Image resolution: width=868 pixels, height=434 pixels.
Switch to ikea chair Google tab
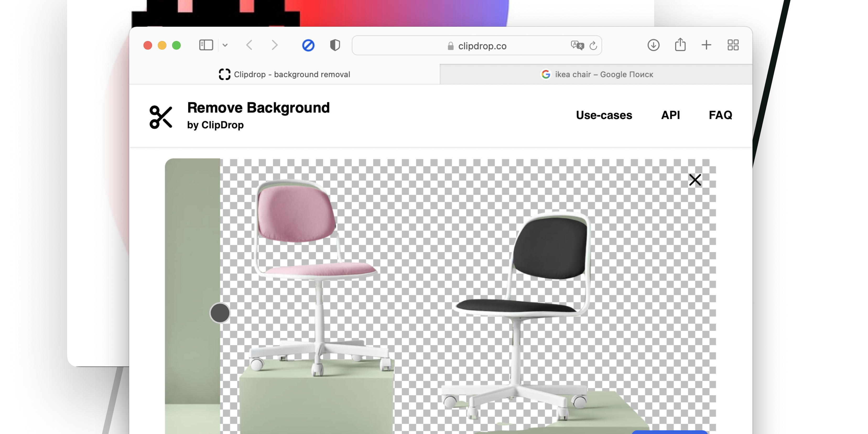(596, 74)
